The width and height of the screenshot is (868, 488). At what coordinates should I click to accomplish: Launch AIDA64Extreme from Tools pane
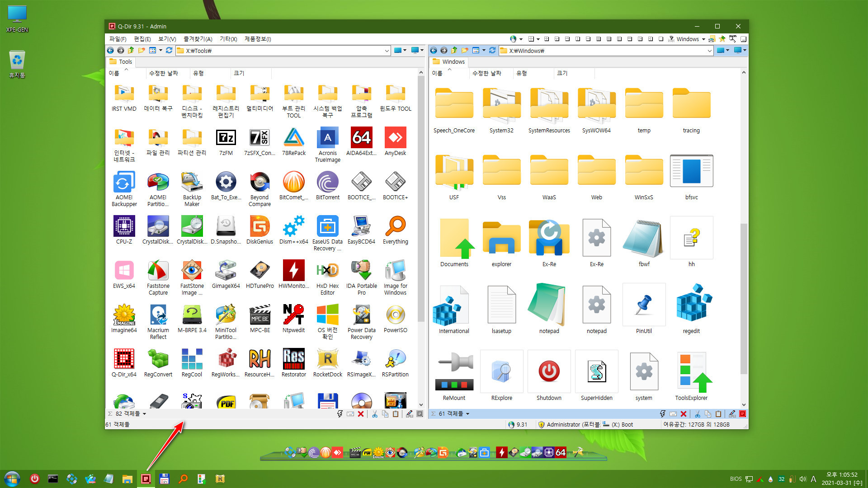point(361,142)
